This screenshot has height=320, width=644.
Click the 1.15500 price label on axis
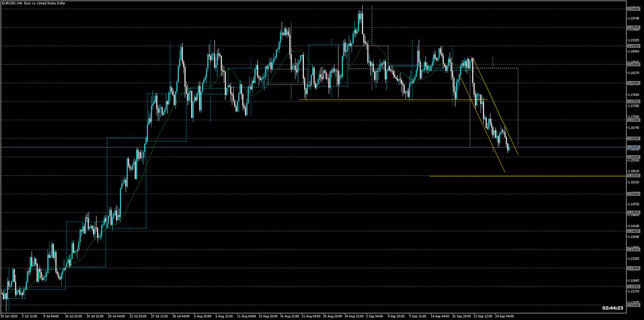pos(634,176)
